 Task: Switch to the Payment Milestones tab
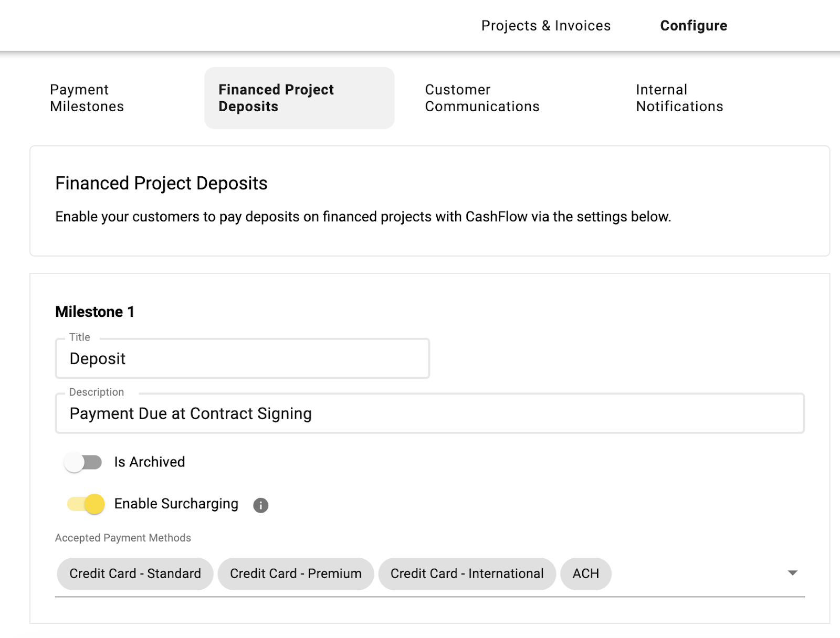[87, 98]
